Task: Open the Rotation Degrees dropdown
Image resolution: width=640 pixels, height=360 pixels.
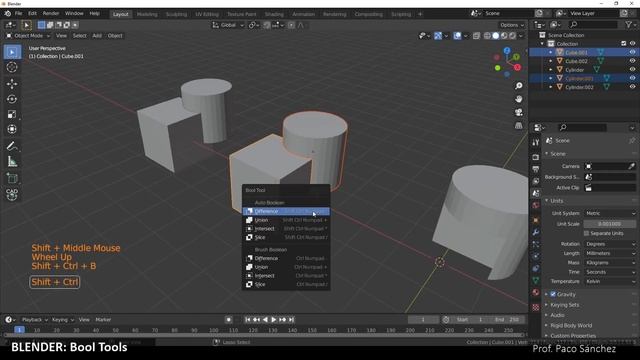Action: [x=610, y=244]
